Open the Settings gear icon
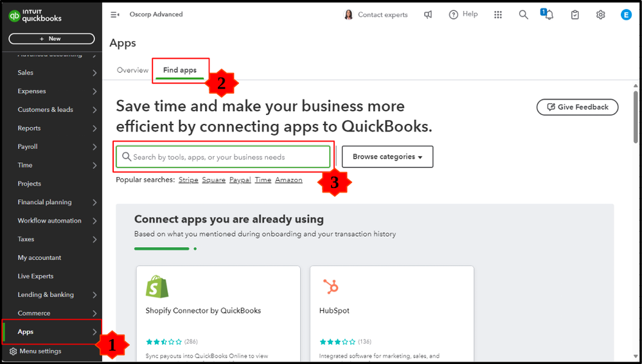The width and height of the screenshot is (642, 364). (601, 15)
